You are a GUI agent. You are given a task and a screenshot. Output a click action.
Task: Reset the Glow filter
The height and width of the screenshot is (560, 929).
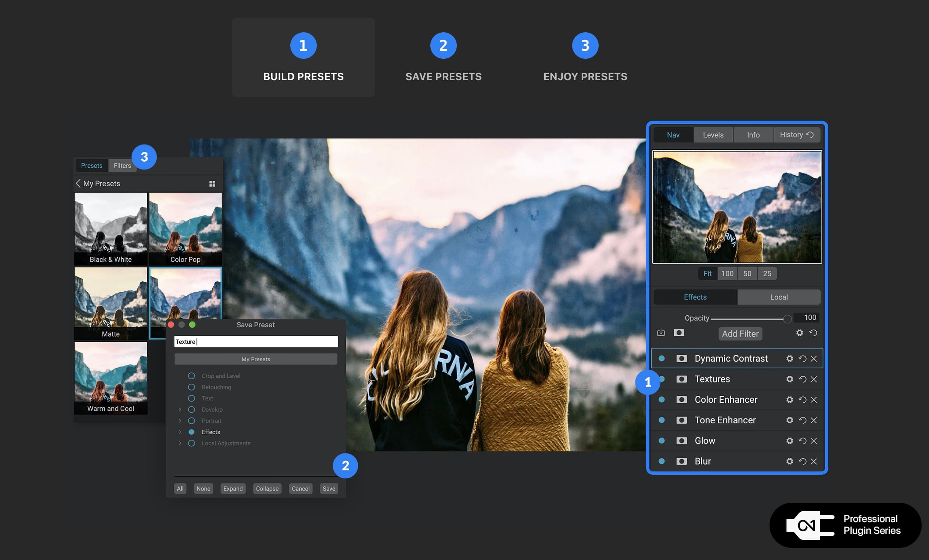coord(802,441)
